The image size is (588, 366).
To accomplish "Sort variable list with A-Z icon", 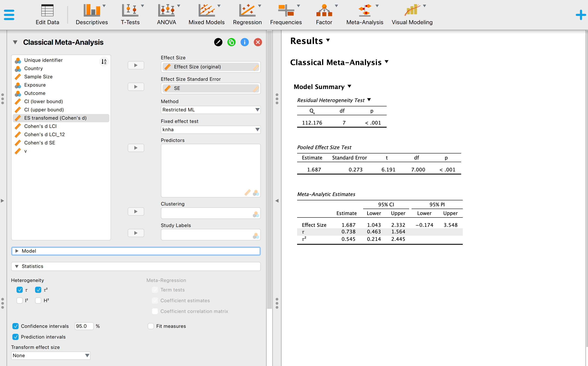I will click(x=104, y=62).
